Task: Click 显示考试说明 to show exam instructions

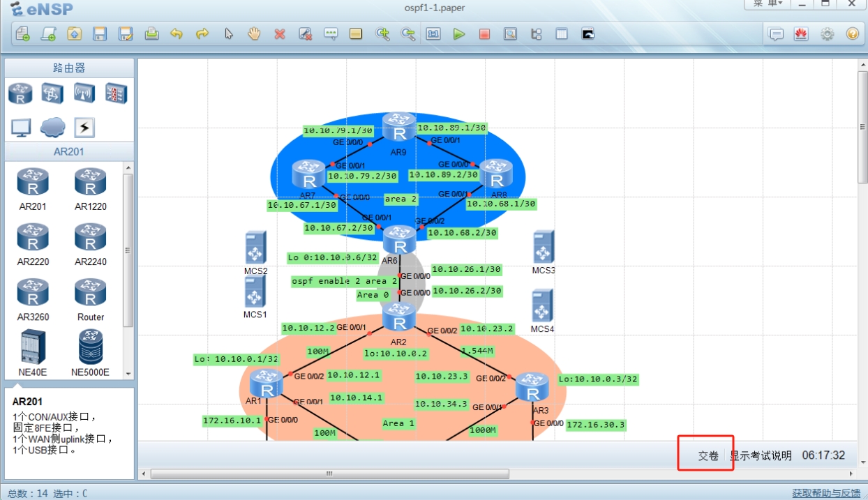Action: tap(761, 455)
